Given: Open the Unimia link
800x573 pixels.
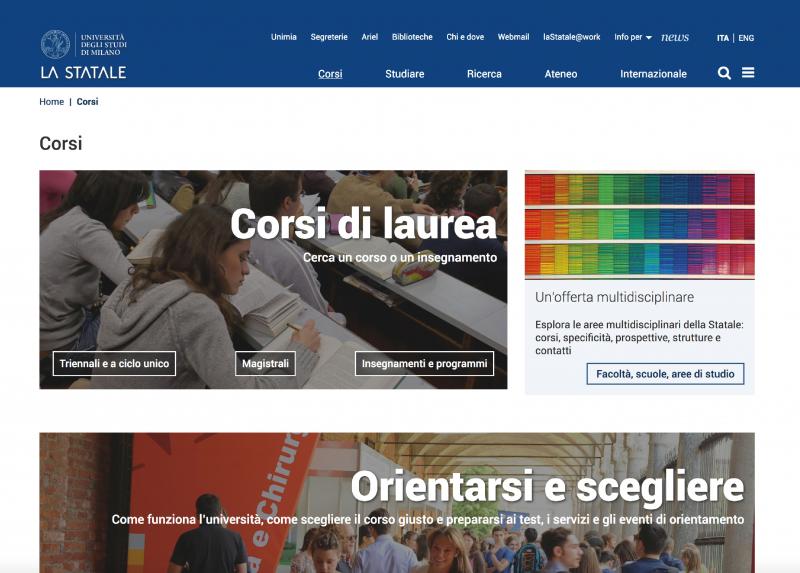Looking at the screenshot, I should pos(284,37).
